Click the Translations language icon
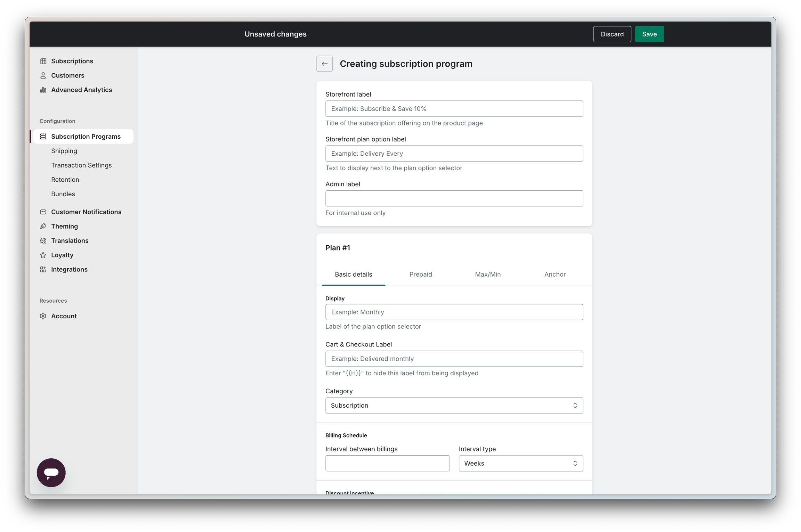This screenshot has height=532, width=801. 43,240
